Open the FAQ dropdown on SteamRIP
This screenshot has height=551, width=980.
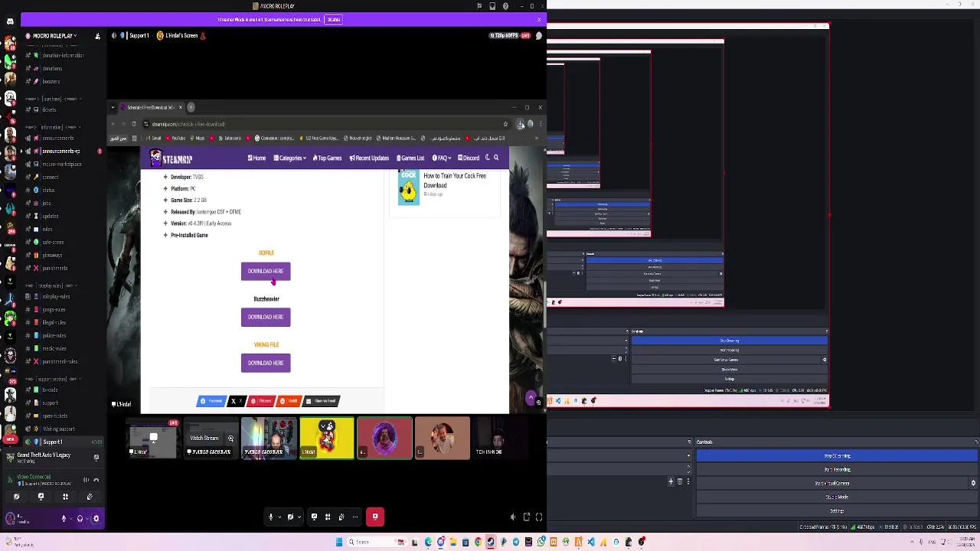tap(441, 158)
